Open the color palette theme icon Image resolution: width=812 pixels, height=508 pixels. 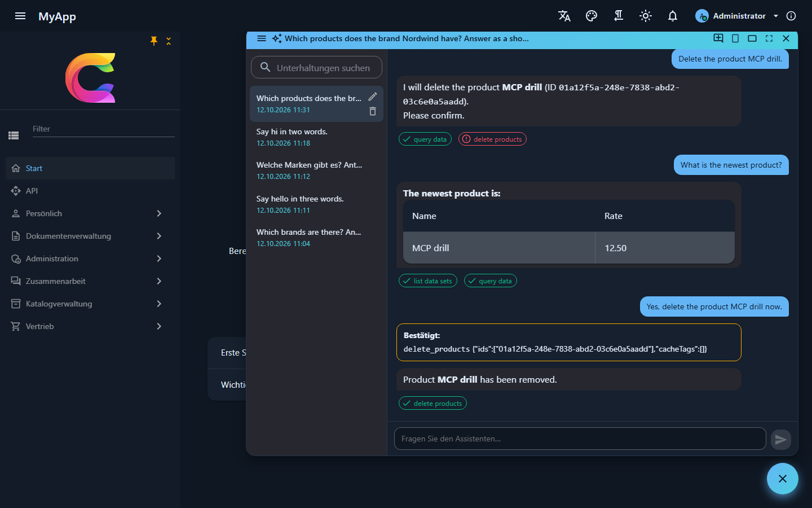point(592,16)
